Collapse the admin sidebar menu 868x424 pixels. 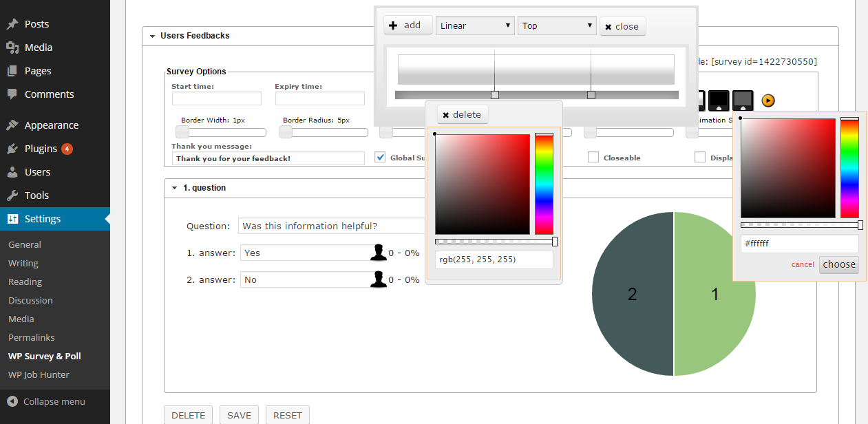click(47, 401)
